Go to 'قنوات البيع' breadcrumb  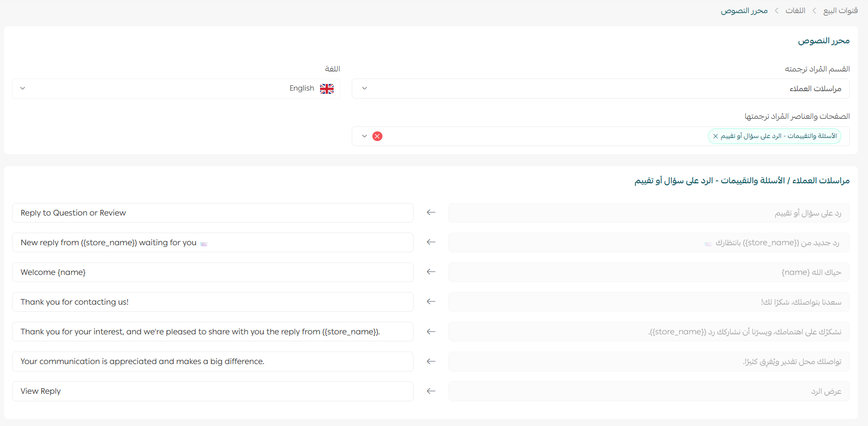coord(840,11)
